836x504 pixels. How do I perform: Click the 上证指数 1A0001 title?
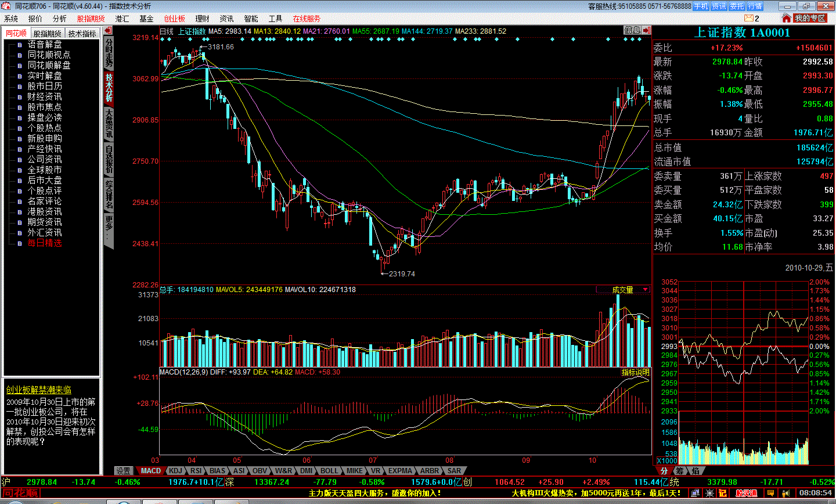click(743, 33)
